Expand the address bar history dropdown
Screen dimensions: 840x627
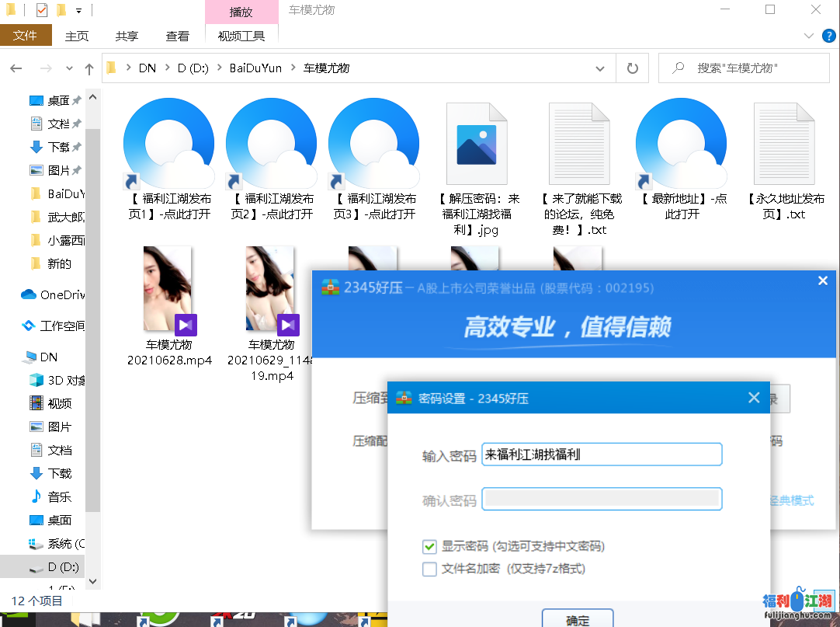click(600, 68)
